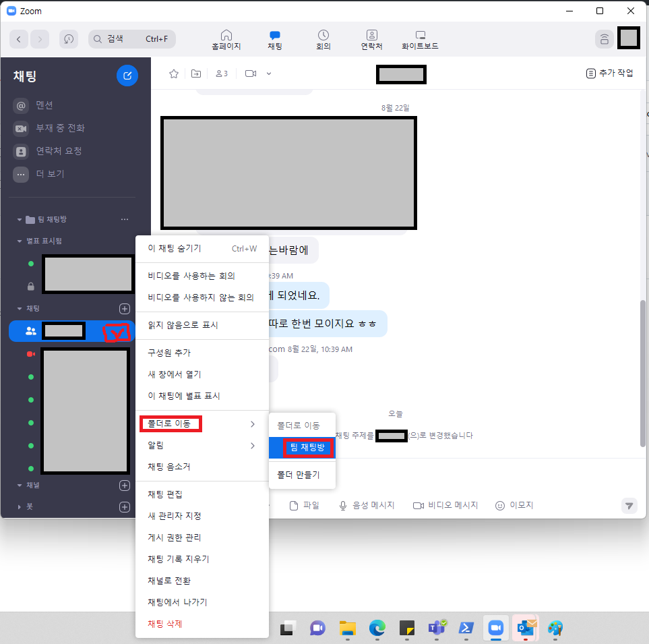Collapse the 팀 채팅방 folder
The image size is (649, 644).
20,219
